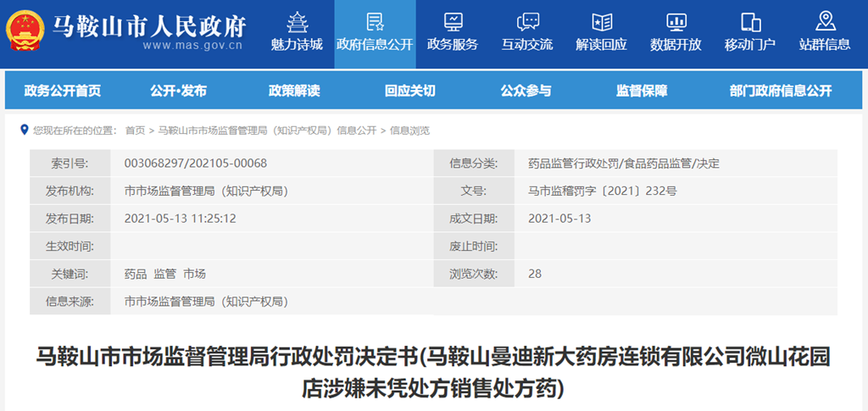Open the 政府信息公开 menu label
Viewport: 868px width, 411px height.
pos(375,45)
